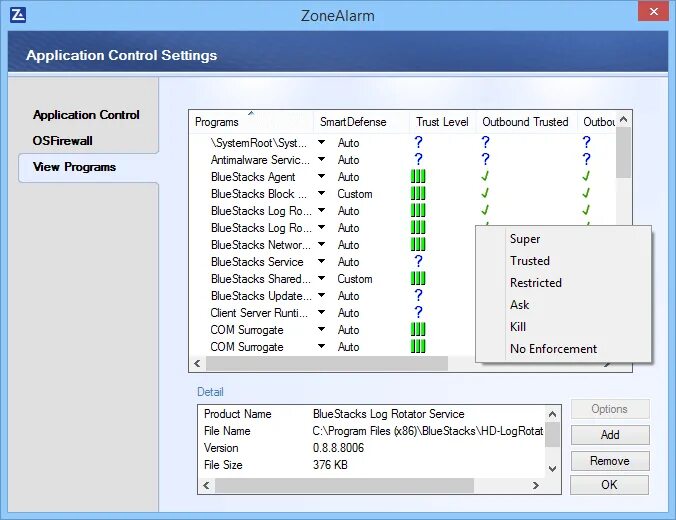The image size is (676, 520).
Task: Click green trust bars for BlueStacks Shared
Action: 418,279
